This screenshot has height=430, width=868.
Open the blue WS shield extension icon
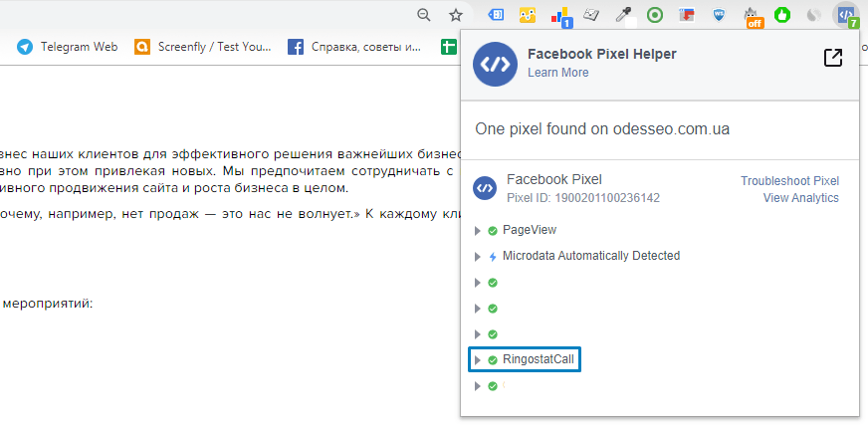coord(719,15)
